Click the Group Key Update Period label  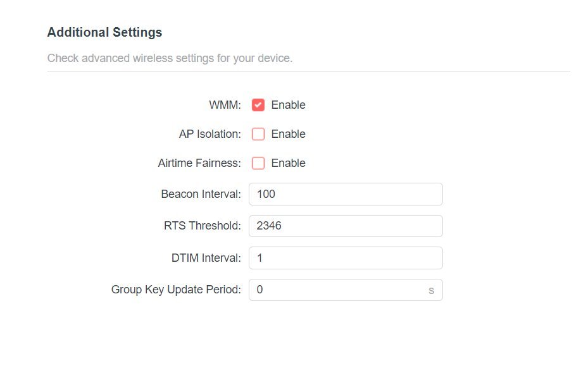coord(176,290)
